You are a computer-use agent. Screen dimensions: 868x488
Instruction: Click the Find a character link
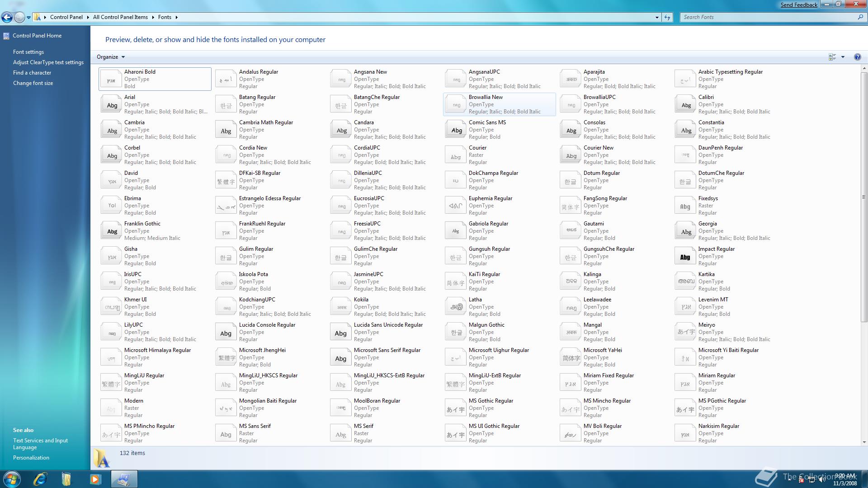(32, 73)
